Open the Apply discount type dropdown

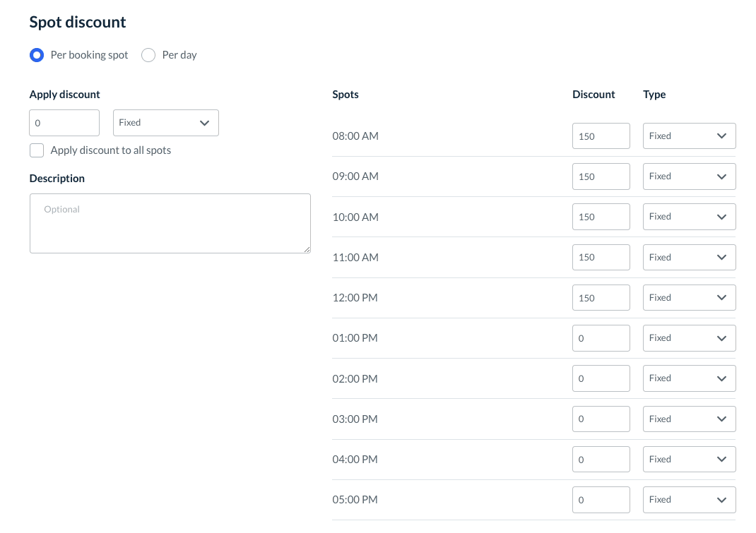pos(166,123)
